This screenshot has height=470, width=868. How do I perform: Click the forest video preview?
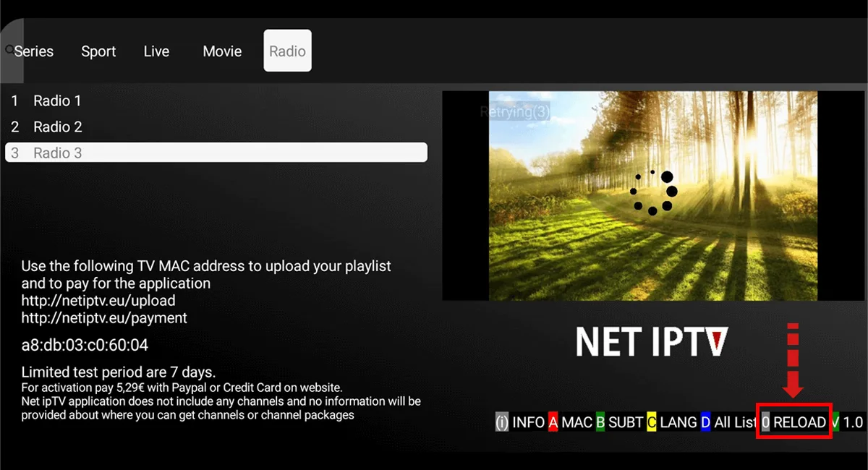click(x=653, y=195)
